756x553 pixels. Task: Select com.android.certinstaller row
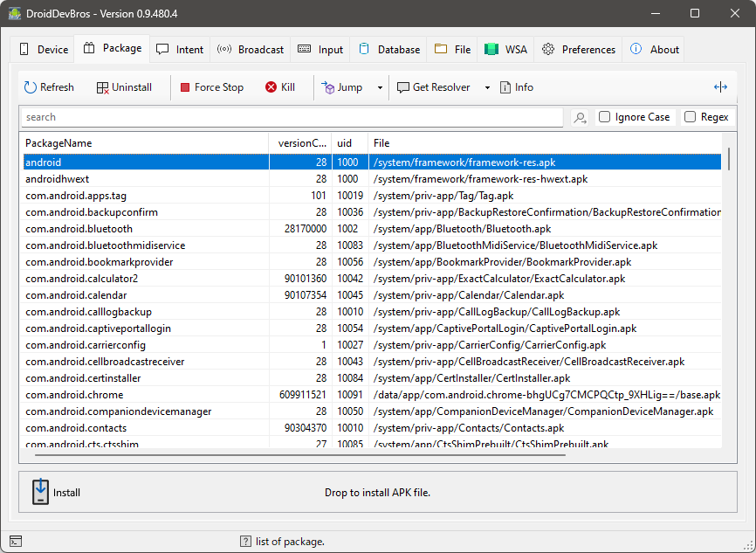click(371, 378)
